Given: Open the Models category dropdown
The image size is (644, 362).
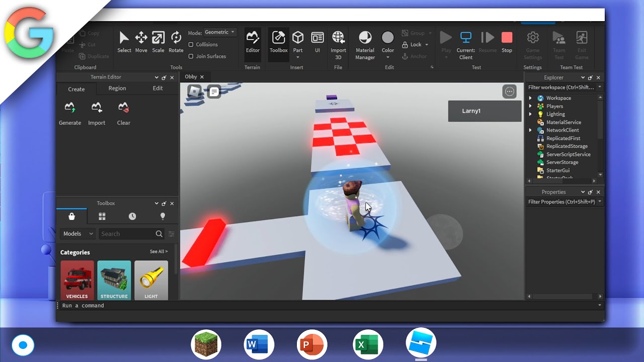Looking at the screenshot, I should (x=77, y=234).
